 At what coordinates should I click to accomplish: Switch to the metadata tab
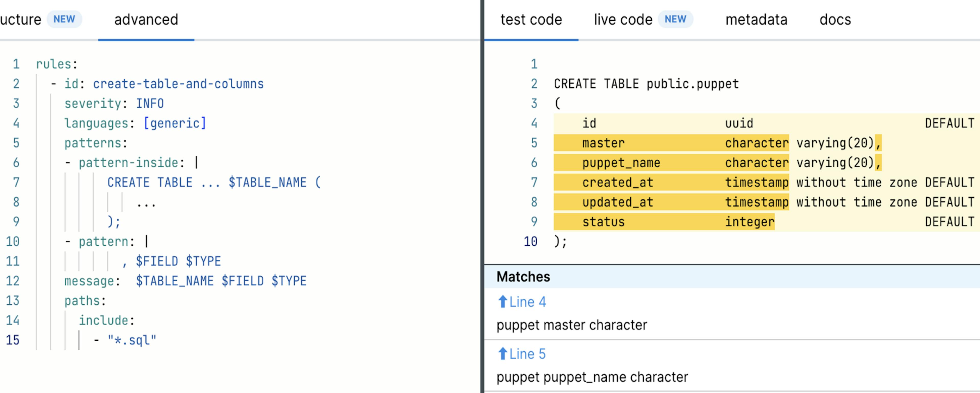pyautogui.click(x=756, y=19)
